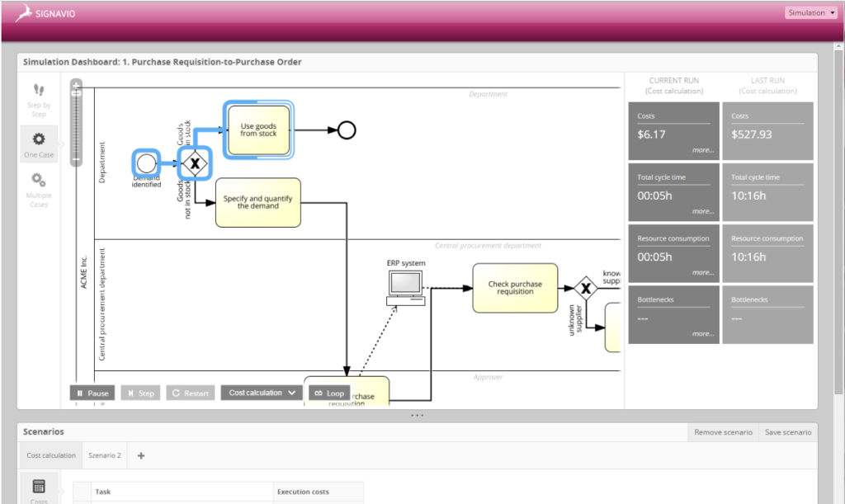The width and height of the screenshot is (845, 504).
Task: Click the highlighted exclusive gateway in Department lane
Action: coord(195,163)
